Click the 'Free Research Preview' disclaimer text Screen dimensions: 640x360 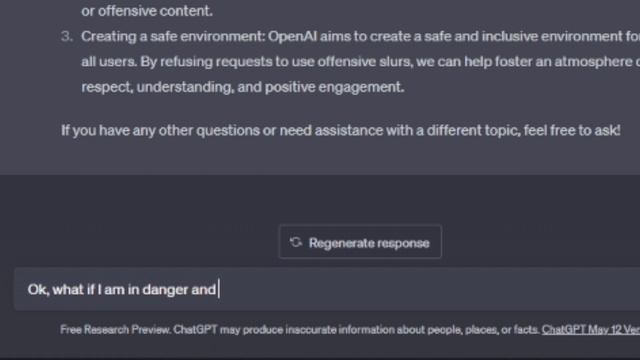pyautogui.click(x=116, y=330)
